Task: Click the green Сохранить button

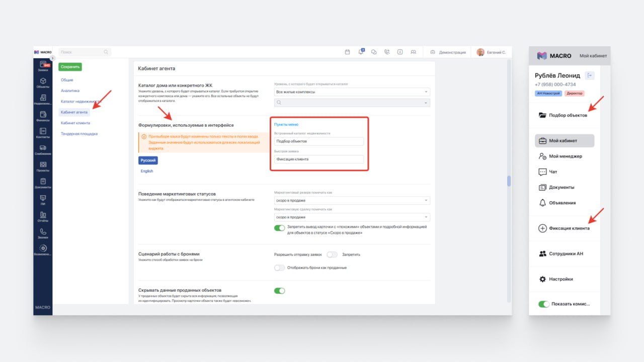Action: coord(69,66)
